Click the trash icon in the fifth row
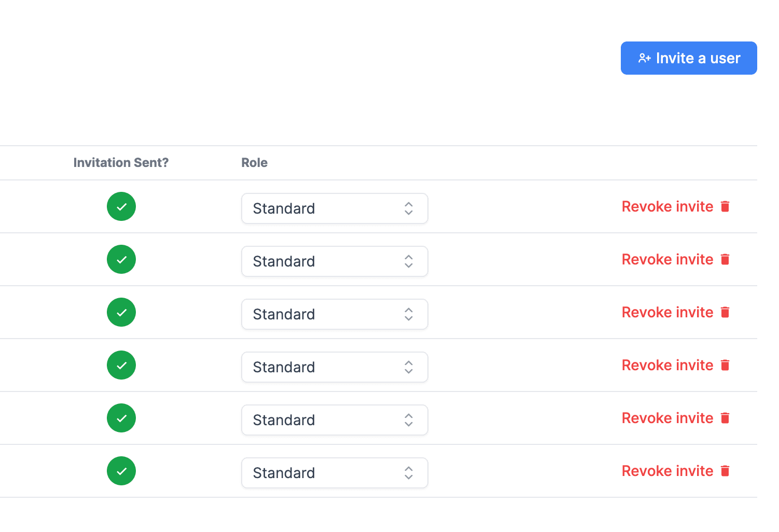The height and width of the screenshot is (532, 779). [725, 418]
